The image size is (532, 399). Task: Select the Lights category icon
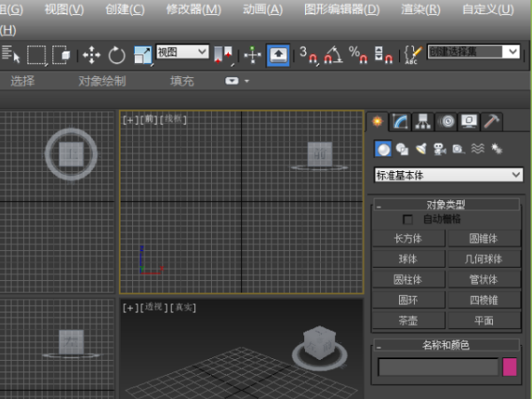(421, 149)
